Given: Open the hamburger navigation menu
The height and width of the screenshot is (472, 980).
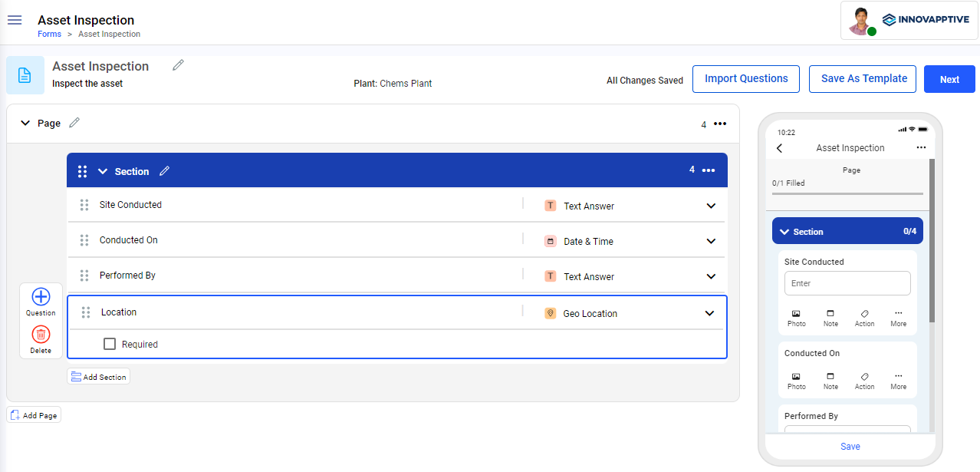Looking at the screenshot, I should coord(15,20).
